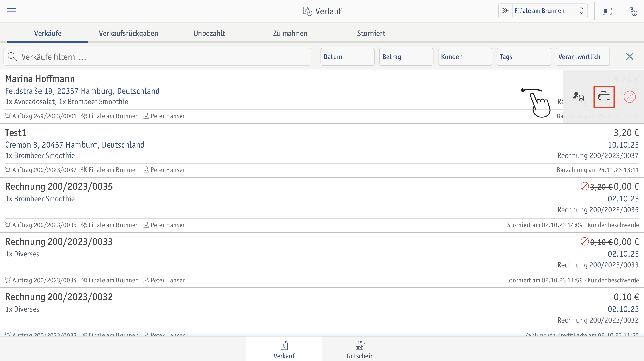Open the barcode scanner
Image resolution: width=644 pixels, height=361 pixels.
pyautogui.click(x=607, y=11)
